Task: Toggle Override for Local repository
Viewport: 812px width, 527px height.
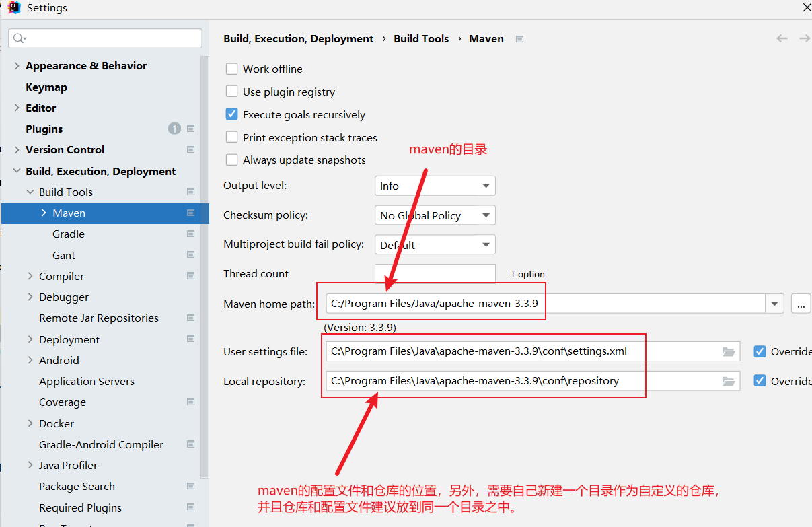Action: 760,381
